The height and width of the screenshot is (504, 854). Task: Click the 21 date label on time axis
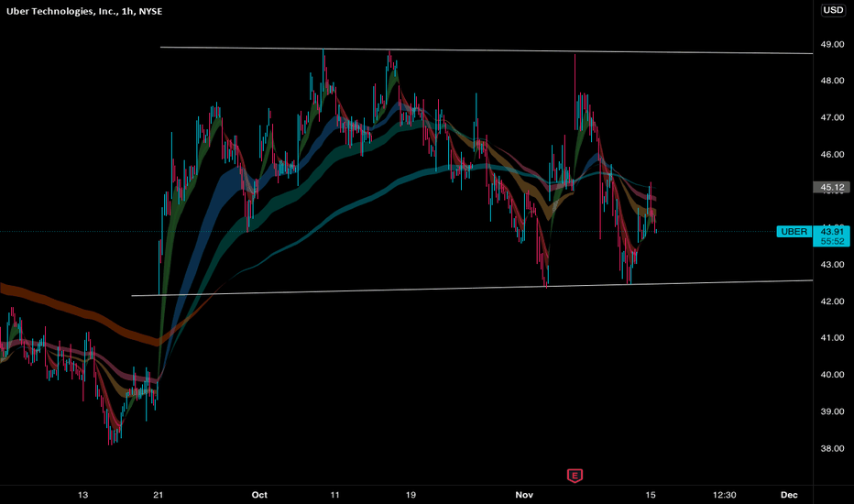(158, 495)
